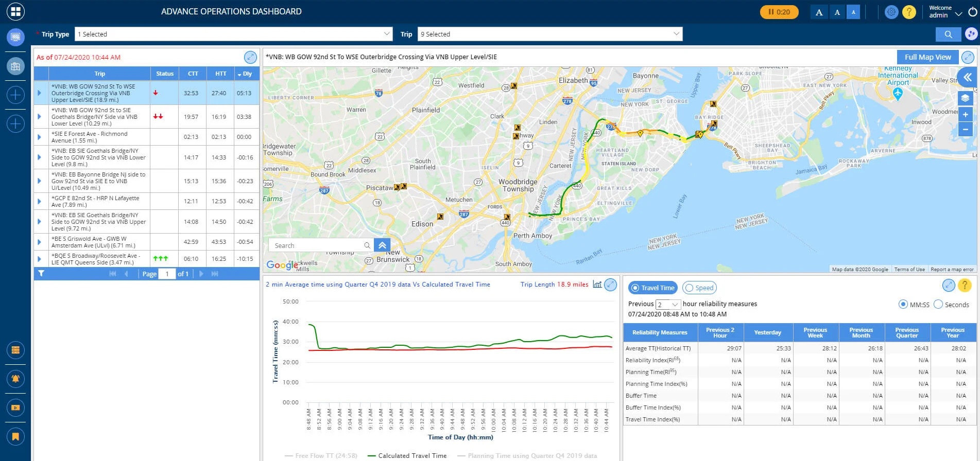Select the largest font size A
Image resolution: width=980 pixels, height=461 pixels.
pyautogui.click(x=819, y=12)
